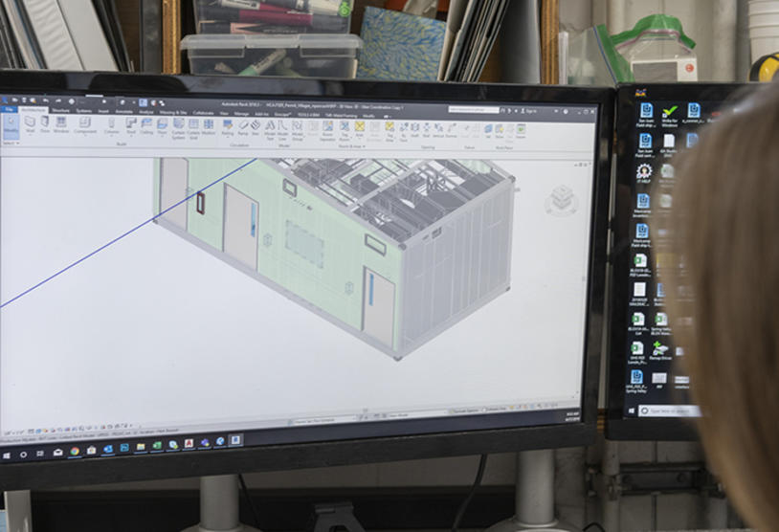779x532 pixels.
Task: Select the Model Text tool
Action: 270,130
